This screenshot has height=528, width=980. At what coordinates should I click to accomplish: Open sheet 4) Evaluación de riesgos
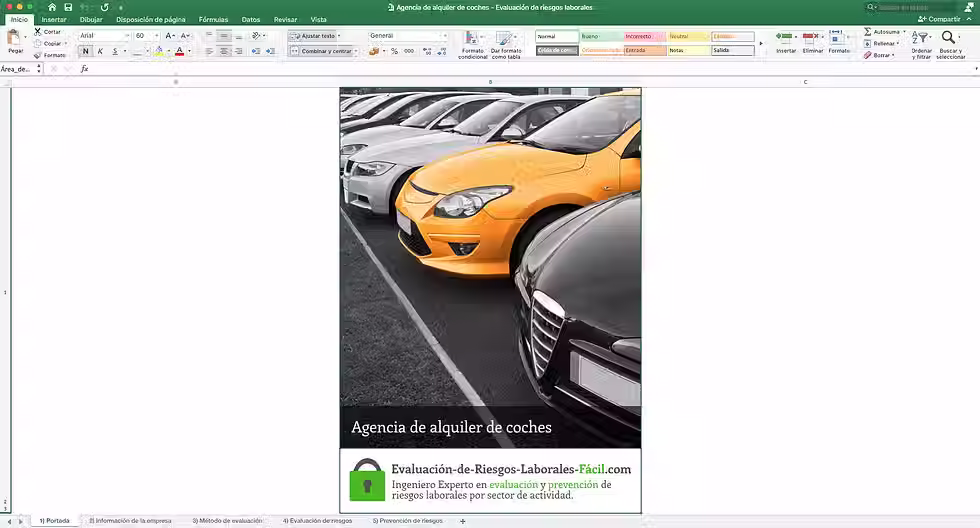[317, 521]
